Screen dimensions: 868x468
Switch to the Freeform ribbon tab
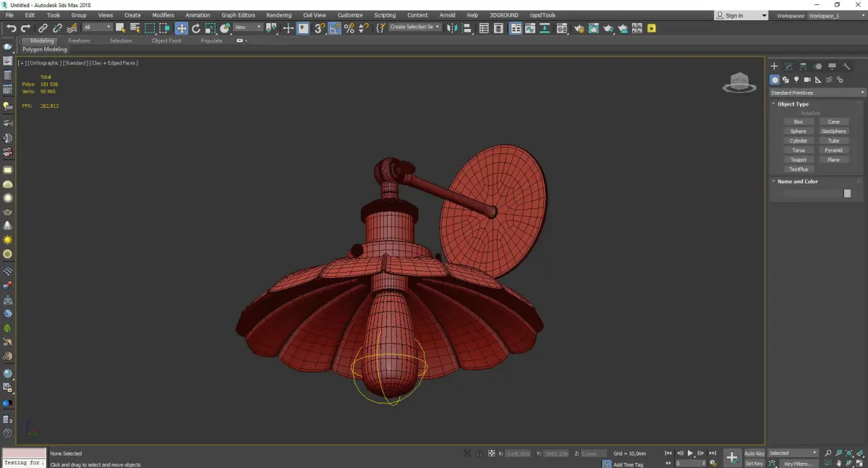coord(79,41)
